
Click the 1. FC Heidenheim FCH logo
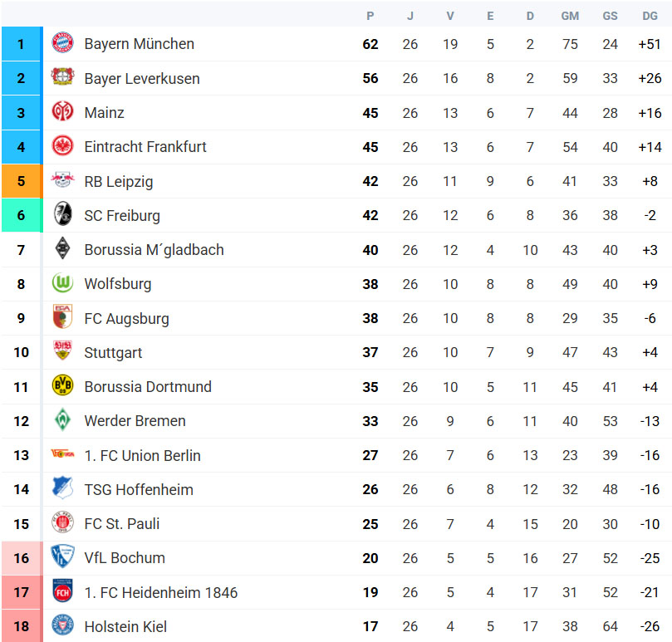pyautogui.click(x=62, y=591)
